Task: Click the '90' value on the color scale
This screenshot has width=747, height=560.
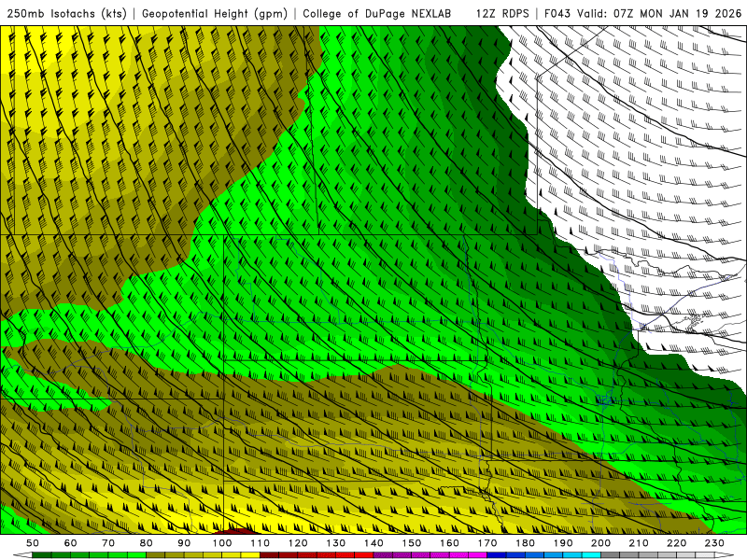Action: [184, 543]
